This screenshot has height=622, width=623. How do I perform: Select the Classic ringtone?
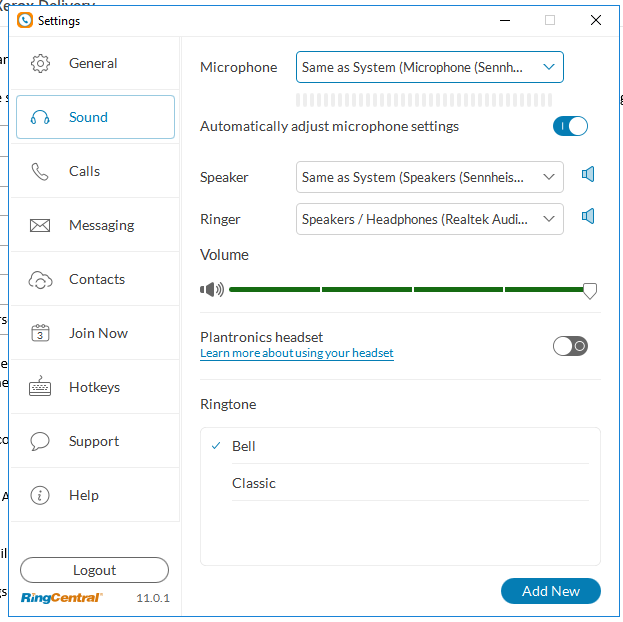tap(254, 483)
